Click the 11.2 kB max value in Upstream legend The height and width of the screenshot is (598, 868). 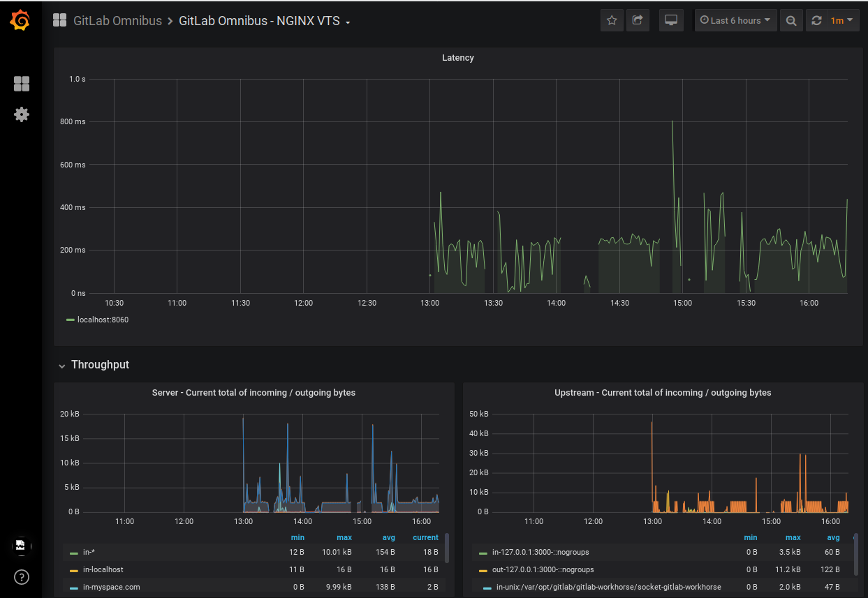click(788, 570)
